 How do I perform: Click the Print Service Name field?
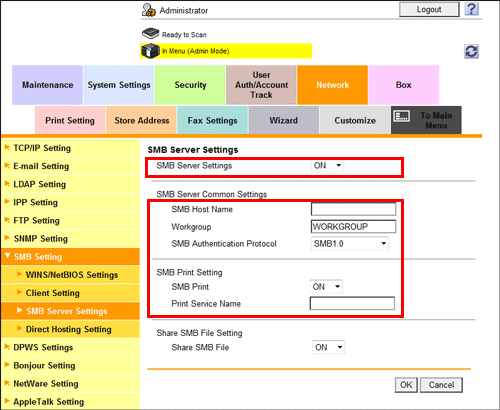coord(352,303)
